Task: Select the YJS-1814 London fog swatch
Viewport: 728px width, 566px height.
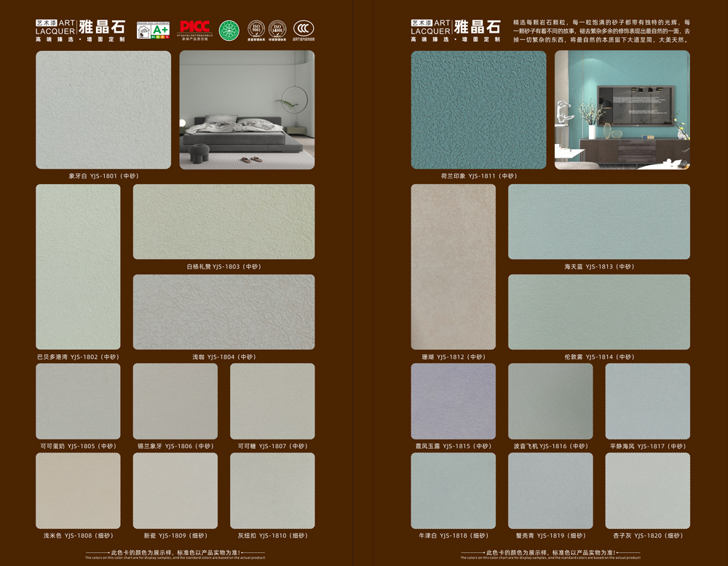Action: (599, 312)
